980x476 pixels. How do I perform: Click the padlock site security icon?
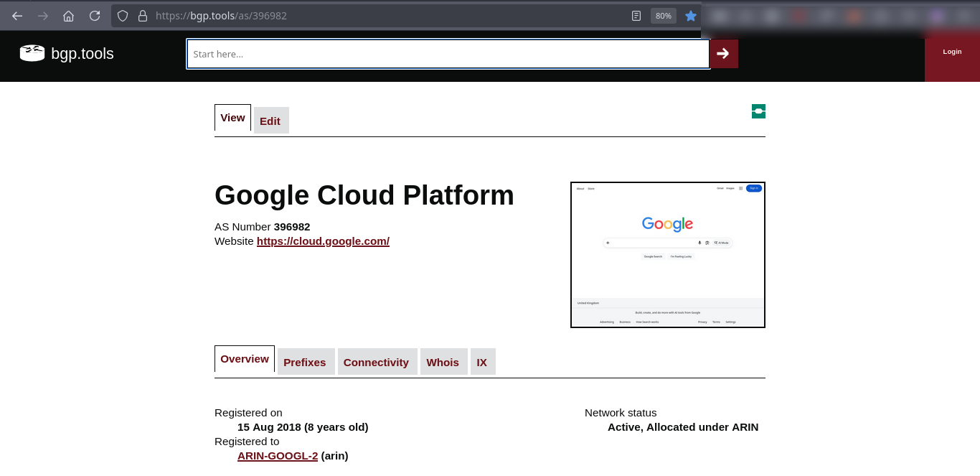142,16
